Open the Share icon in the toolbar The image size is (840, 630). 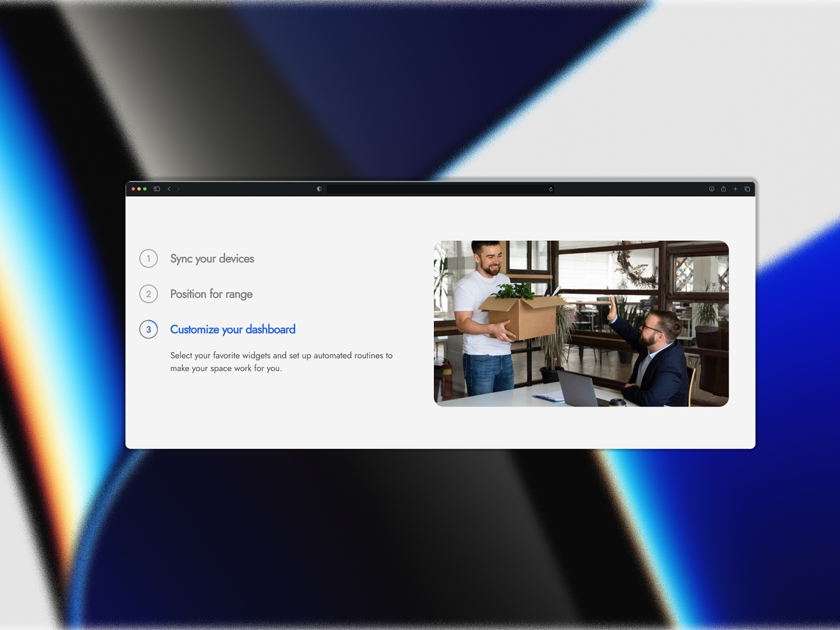pyautogui.click(x=723, y=189)
